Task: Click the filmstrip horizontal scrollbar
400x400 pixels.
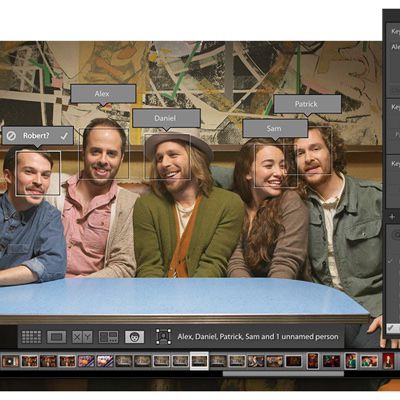Action: click(x=283, y=374)
